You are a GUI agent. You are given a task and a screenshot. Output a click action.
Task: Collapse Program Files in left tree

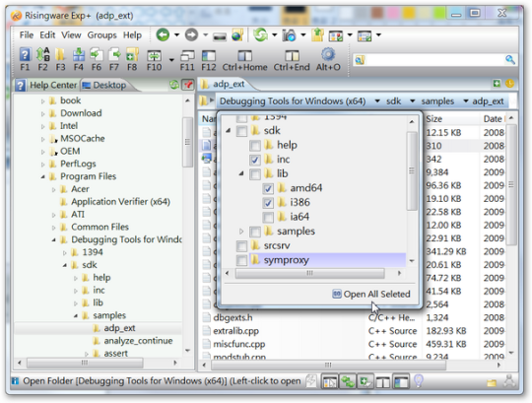point(43,176)
